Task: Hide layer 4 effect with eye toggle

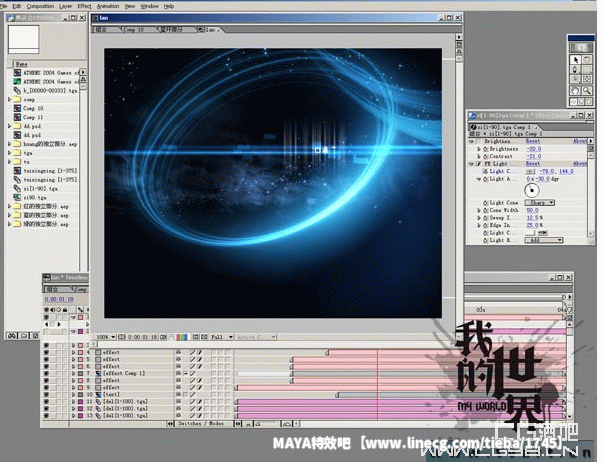Action: (46, 352)
